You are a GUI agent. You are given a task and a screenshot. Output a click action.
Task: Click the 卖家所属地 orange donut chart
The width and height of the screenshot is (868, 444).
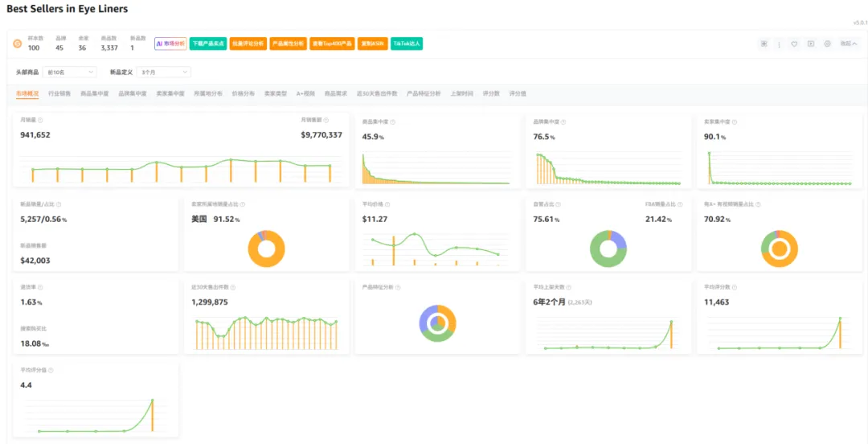click(x=266, y=249)
